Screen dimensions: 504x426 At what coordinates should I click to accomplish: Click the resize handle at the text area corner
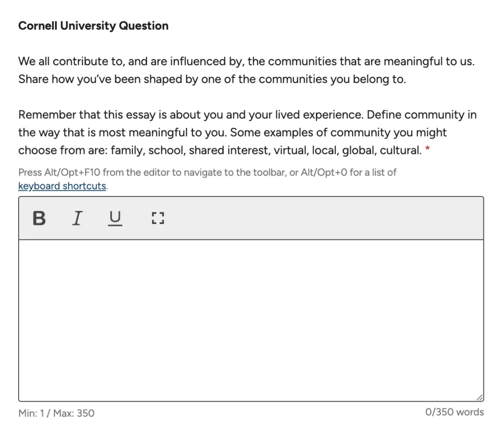(x=480, y=397)
